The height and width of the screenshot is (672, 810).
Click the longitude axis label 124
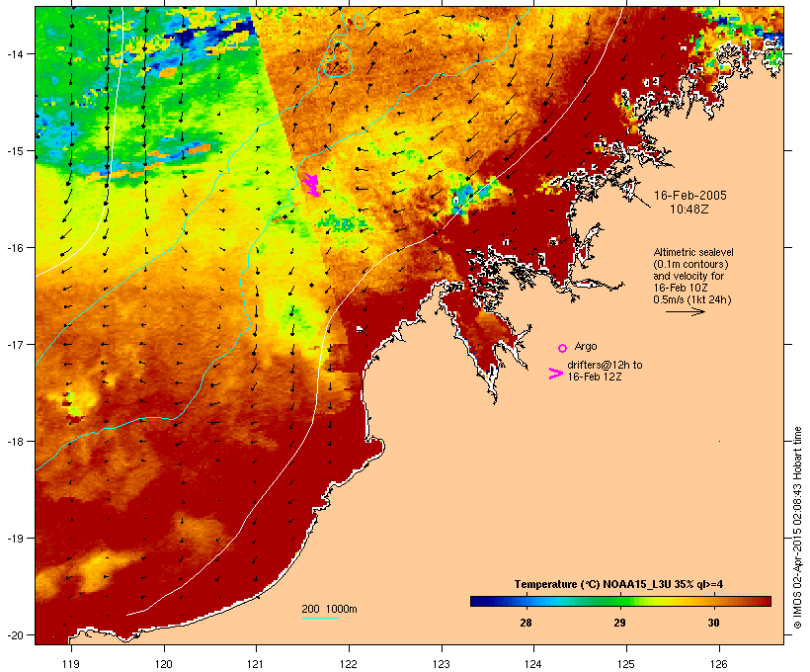[x=533, y=664]
